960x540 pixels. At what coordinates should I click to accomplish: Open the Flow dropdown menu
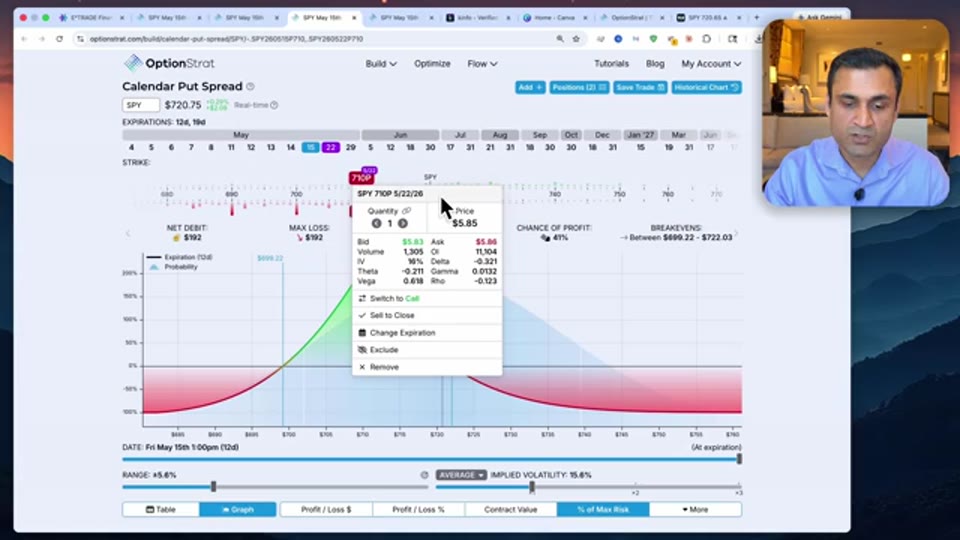pos(482,64)
